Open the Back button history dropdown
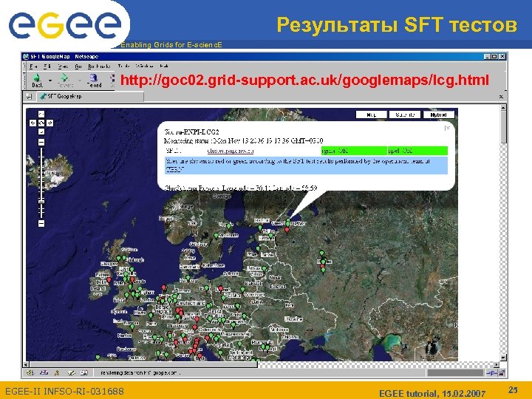Viewport: 532px width, 399px height. [50, 81]
